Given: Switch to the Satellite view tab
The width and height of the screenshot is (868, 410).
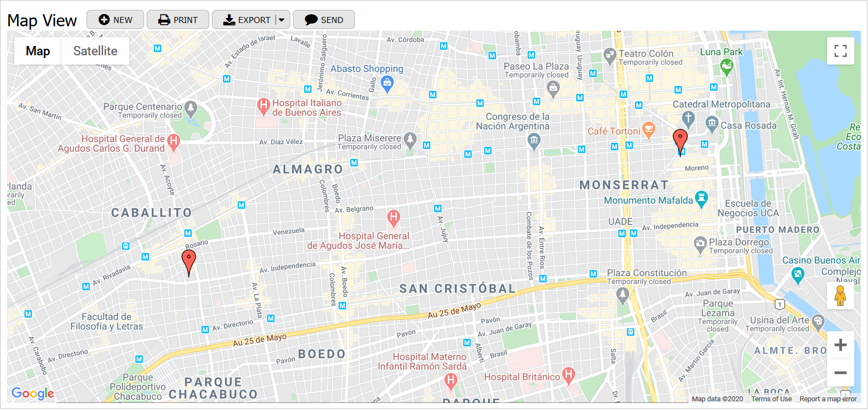Looking at the screenshot, I should pos(95,51).
